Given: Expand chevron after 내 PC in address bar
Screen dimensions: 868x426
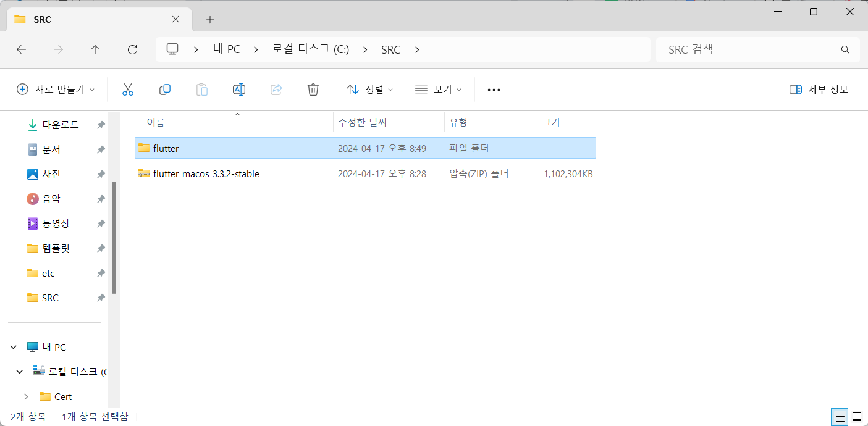Looking at the screenshot, I should point(256,50).
